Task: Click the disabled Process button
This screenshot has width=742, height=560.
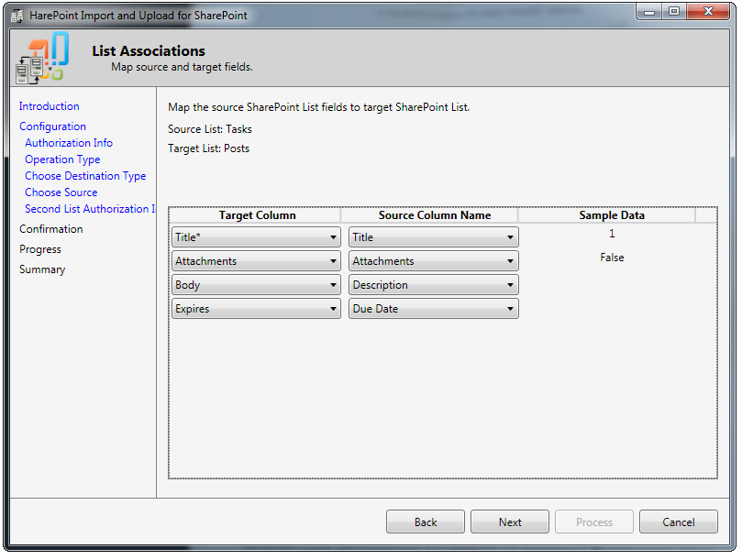Action: tap(594, 522)
